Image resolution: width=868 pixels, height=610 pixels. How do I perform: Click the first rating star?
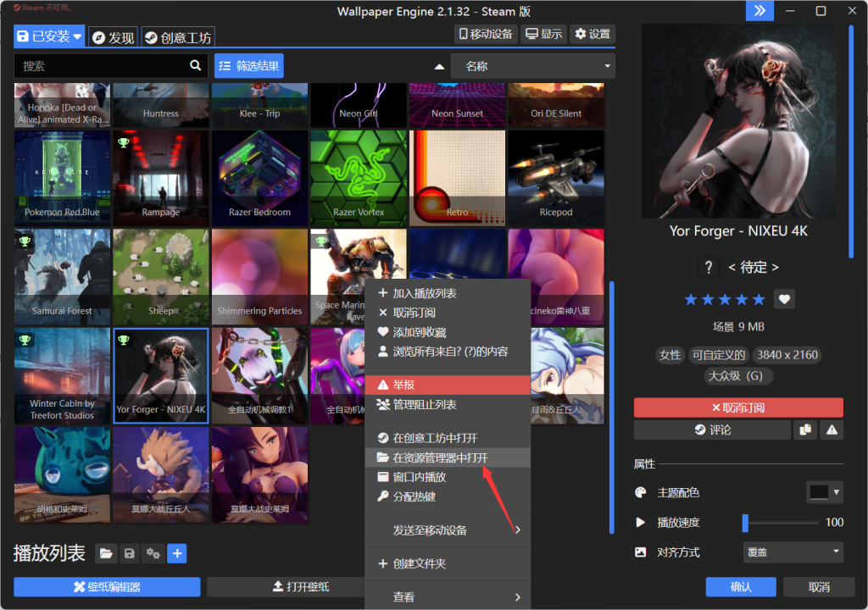(691, 299)
